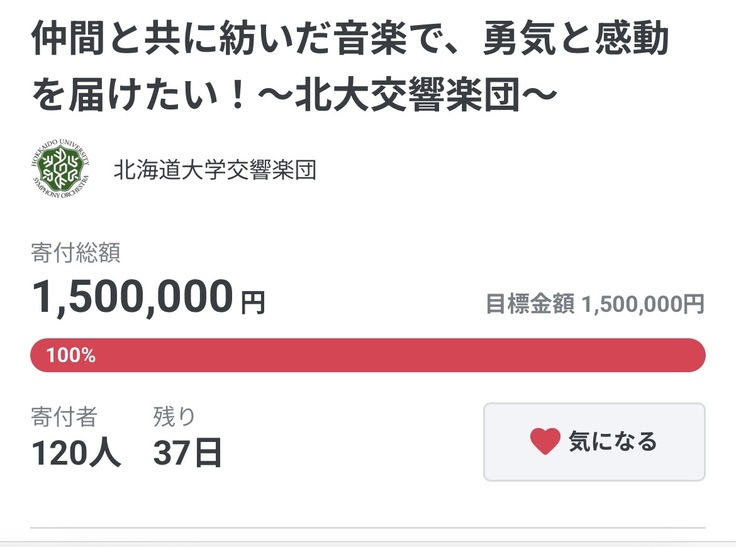Click the large 1,500,000 total donation figure

pyautogui.click(x=132, y=297)
